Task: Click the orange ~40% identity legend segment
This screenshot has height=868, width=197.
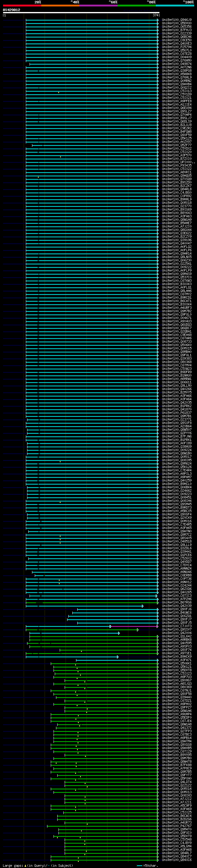Action: coord(60,6)
